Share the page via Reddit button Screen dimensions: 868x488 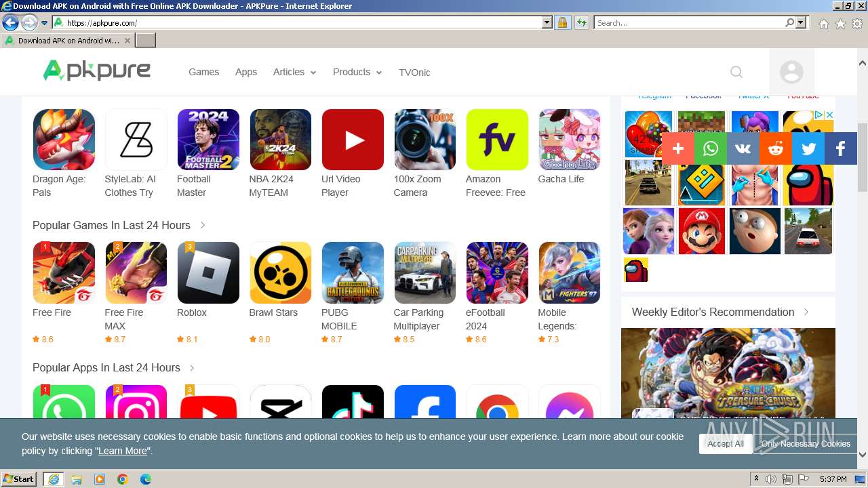click(x=776, y=148)
